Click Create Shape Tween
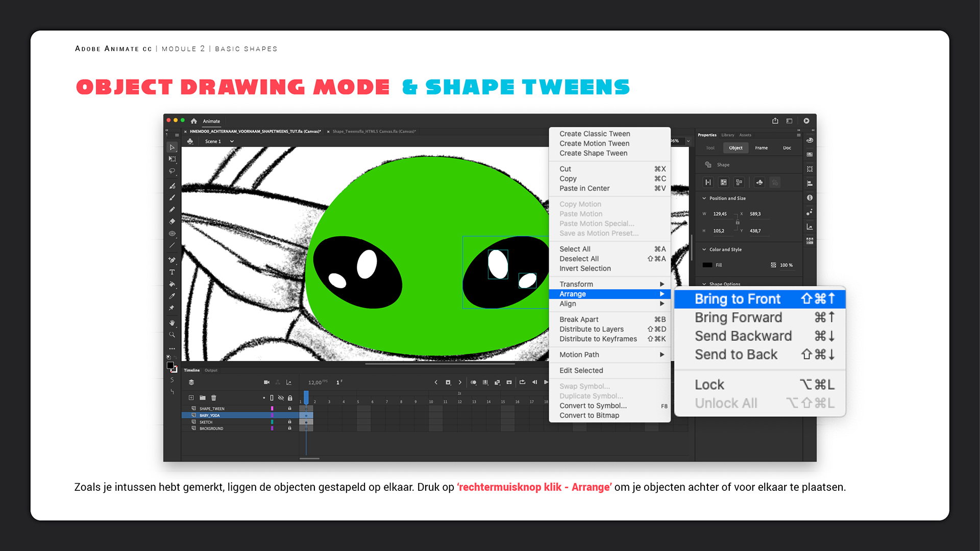This screenshot has width=980, height=551. pyautogui.click(x=593, y=153)
